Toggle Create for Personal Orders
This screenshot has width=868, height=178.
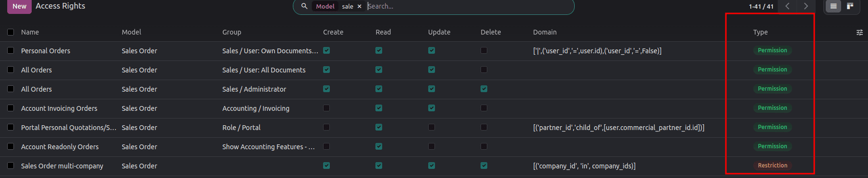(x=326, y=50)
